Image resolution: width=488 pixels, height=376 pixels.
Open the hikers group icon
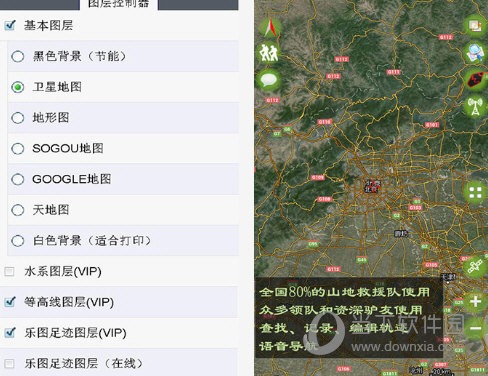coord(269,53)
